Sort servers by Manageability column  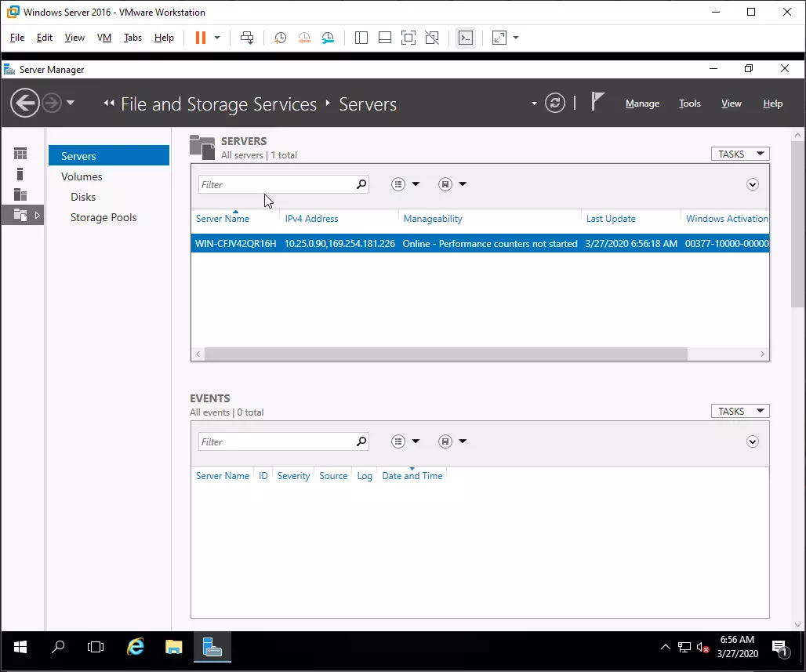click(433, 219)
